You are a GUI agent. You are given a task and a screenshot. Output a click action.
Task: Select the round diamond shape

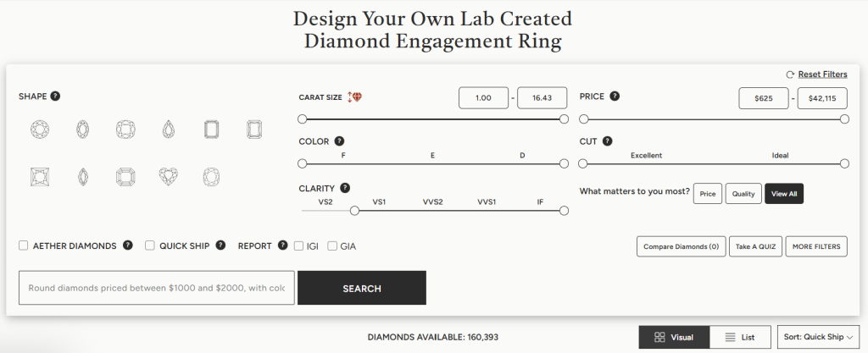[x=40, y=130]
